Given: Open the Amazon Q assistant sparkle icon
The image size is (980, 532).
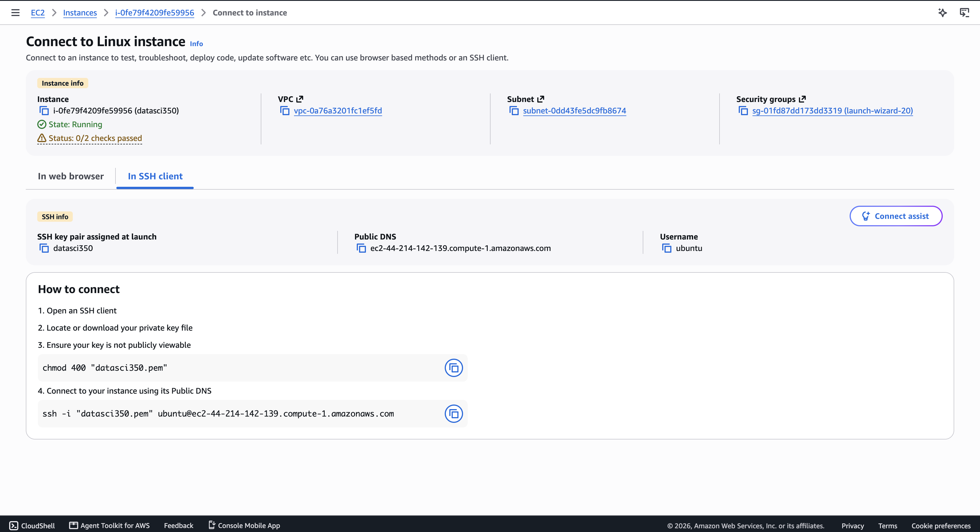Looking at the screenshot, I should (942, 13).
